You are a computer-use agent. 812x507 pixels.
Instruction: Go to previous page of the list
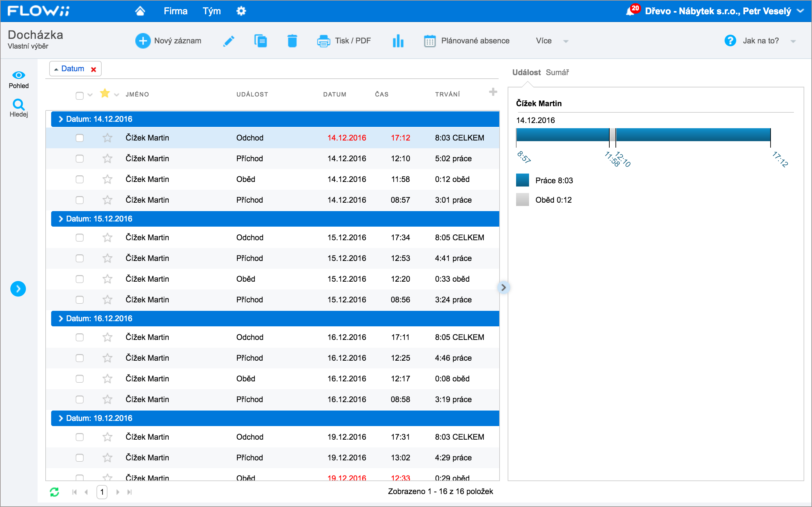pyautogui.click(x=86, y=492)
